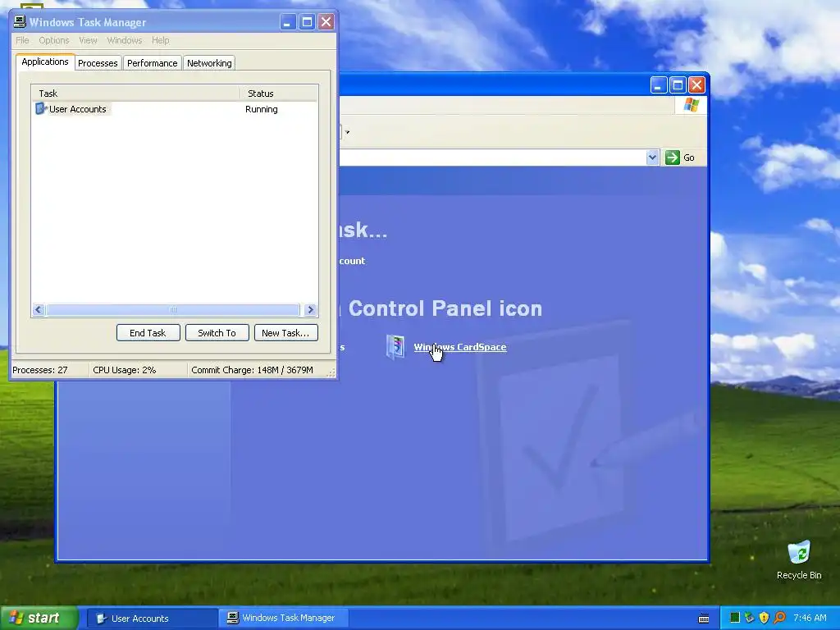Click the New Task... button

click(285, 333)
